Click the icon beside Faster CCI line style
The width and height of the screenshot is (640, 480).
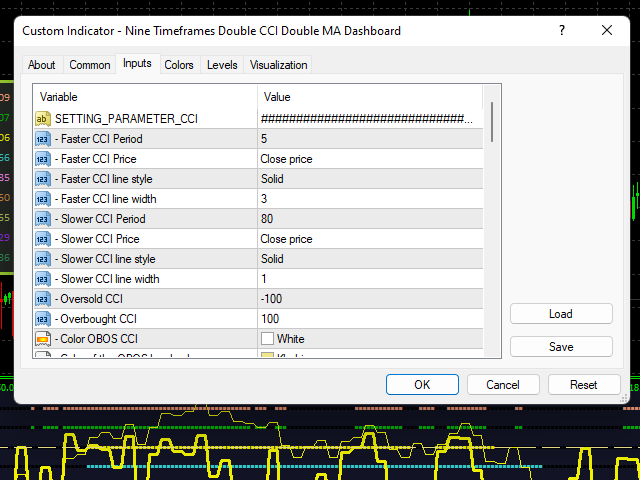point(43,179)
